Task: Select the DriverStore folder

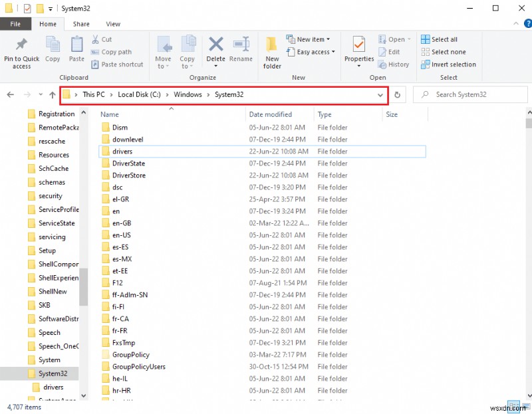Action: [x=129, y=175]
